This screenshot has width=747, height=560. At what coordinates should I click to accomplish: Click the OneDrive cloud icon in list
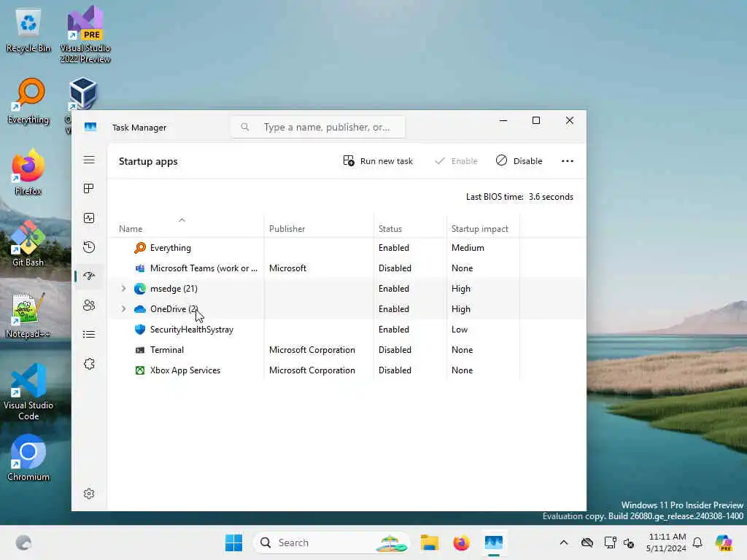[x=140, y=309]
